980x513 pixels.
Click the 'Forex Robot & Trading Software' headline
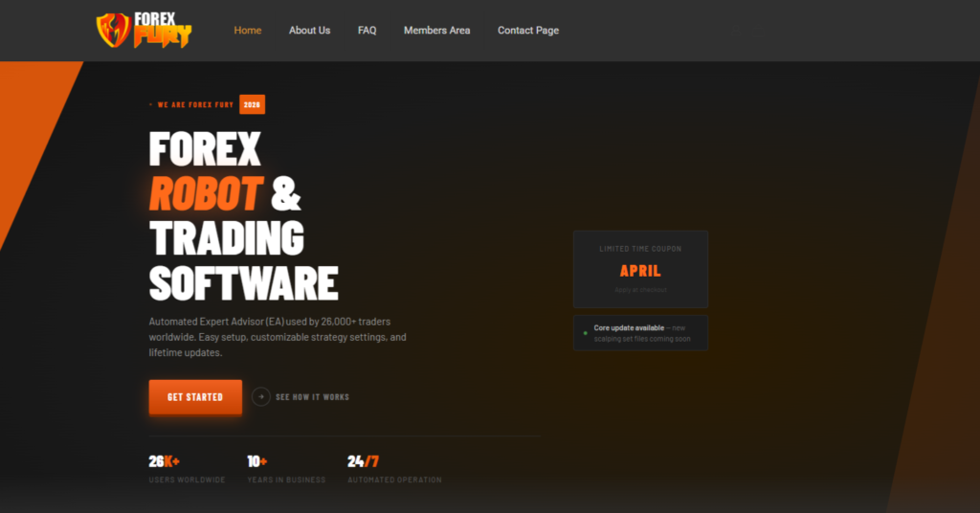click(x=244, y=215)
